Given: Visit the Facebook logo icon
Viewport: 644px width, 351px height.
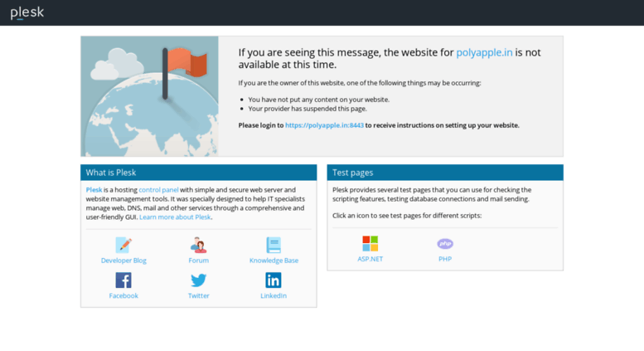Looking at the screenshot, I should pos(123,280).
